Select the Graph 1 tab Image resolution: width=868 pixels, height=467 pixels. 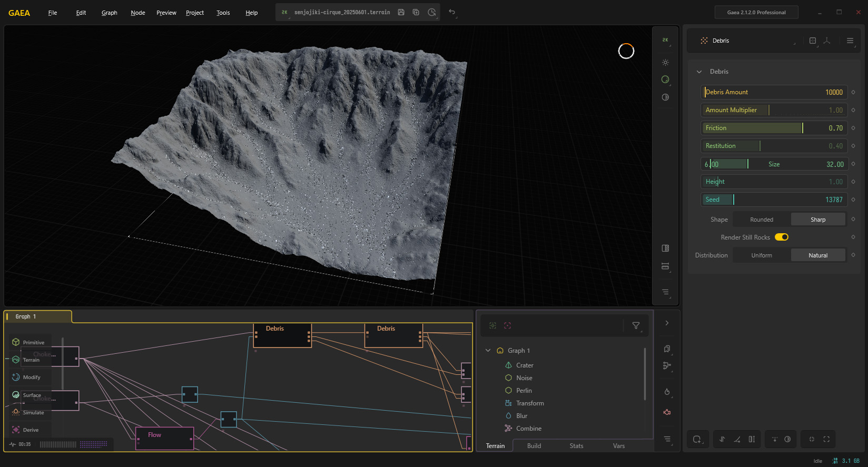37,316
